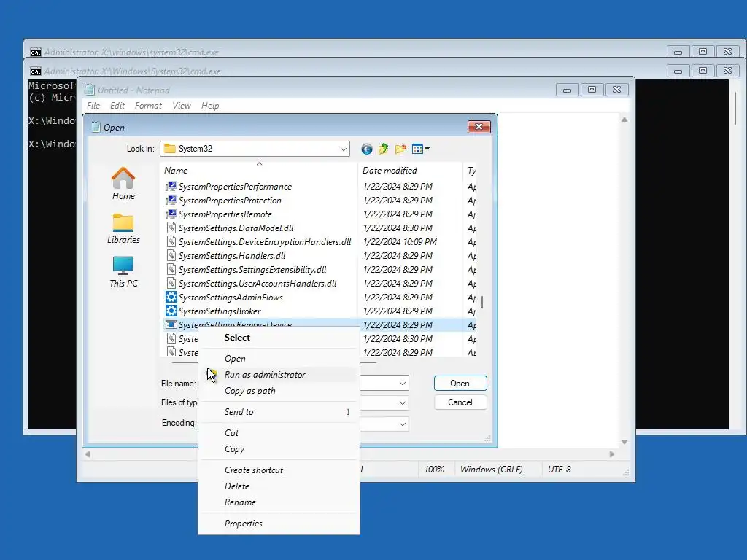
Task: Click UTF-8 in Notepad status bar
Action: point(559,469)
